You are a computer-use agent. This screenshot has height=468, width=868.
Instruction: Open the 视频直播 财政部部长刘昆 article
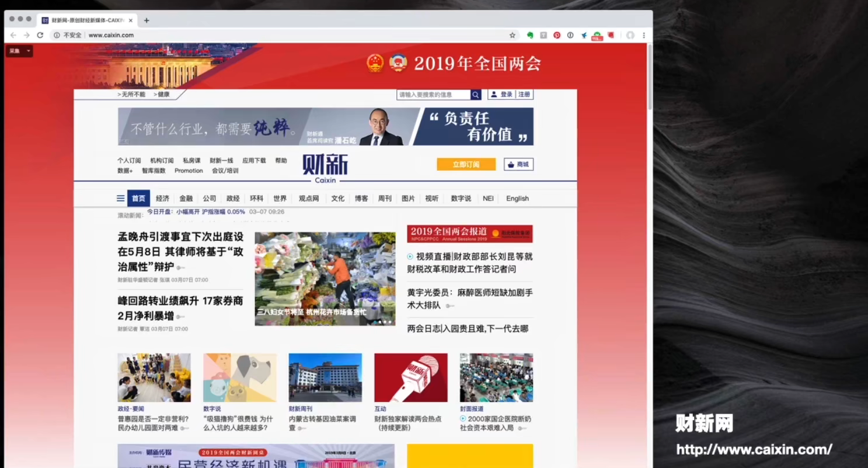point(470,263)
